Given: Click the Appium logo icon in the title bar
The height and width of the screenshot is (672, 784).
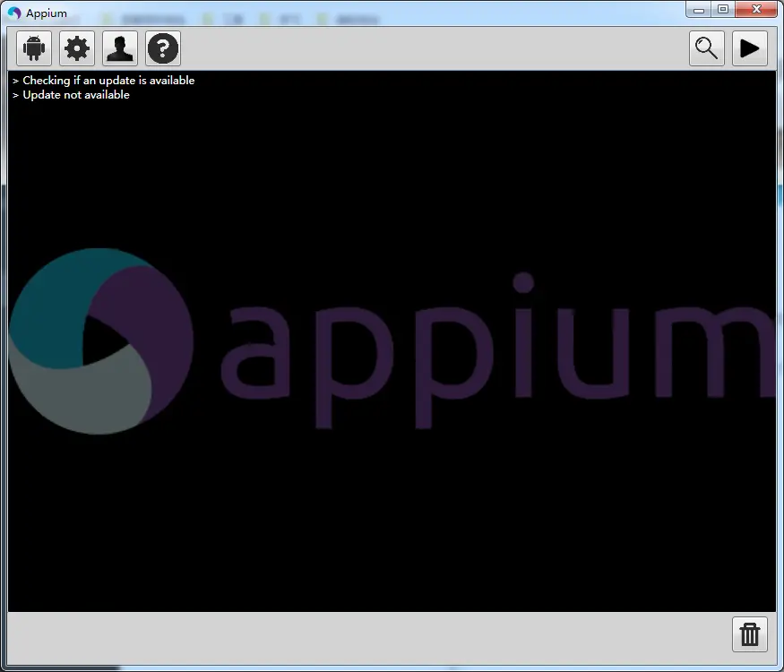Looking at the screenshot, I should [14, 13].
